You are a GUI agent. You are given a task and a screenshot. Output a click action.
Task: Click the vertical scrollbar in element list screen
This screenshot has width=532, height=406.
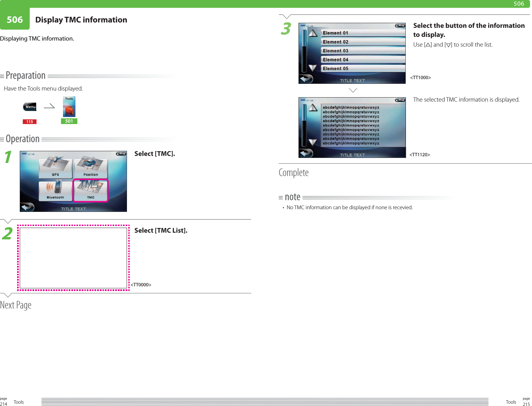click(x=304, y=51)
